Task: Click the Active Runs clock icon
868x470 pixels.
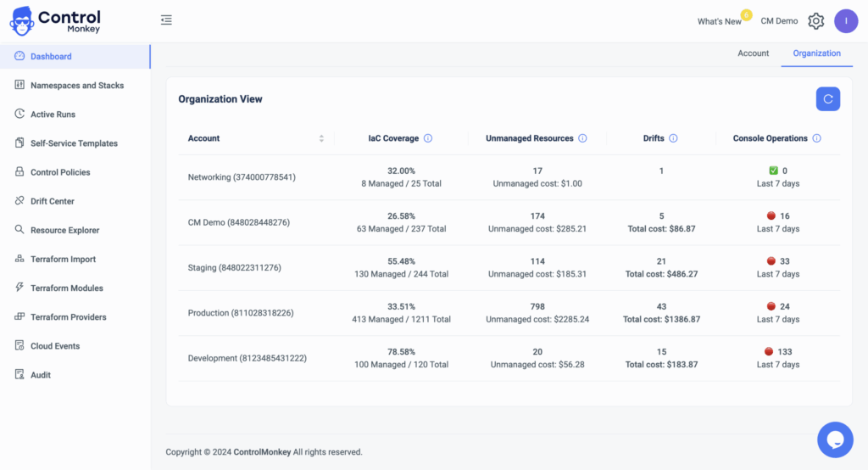Action: [19, 114]
